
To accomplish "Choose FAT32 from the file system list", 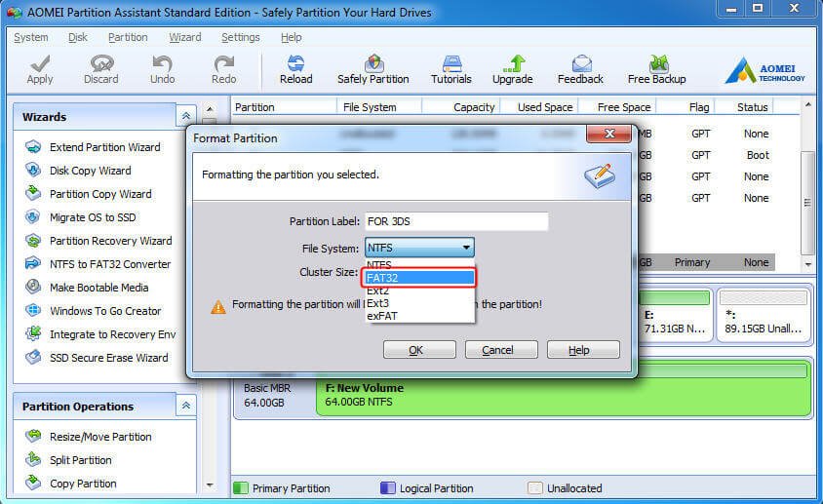I will tap(419, 278).
